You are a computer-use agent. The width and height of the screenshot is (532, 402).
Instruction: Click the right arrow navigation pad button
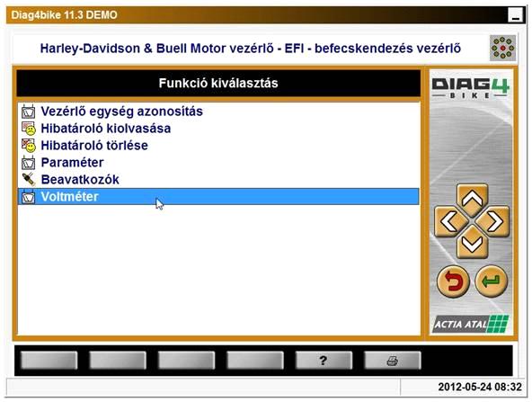click(x=494, y=222)
